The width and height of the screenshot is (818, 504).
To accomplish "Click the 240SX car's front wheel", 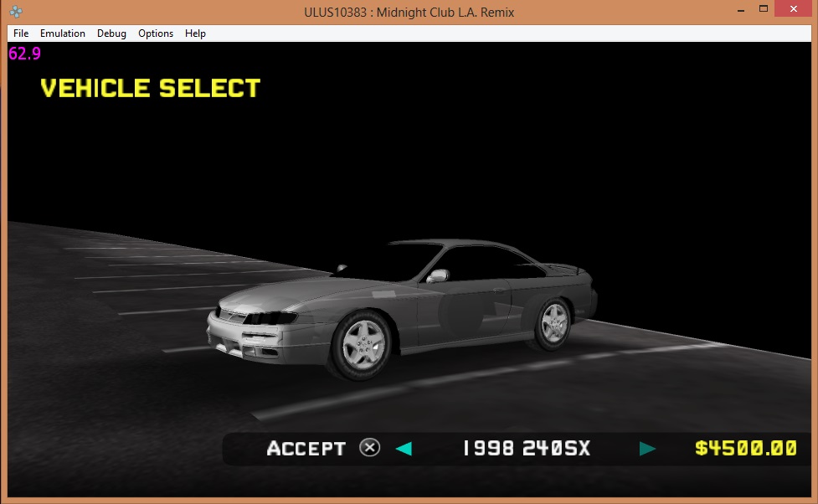I will [363, 342].
